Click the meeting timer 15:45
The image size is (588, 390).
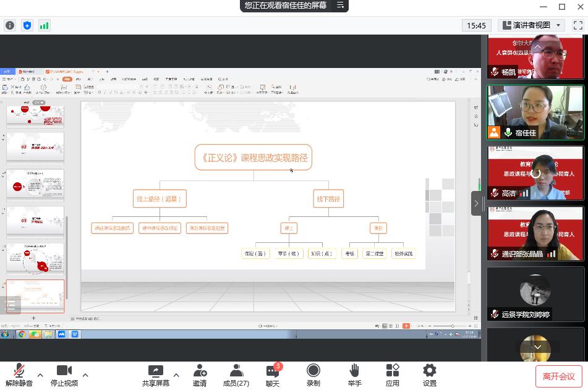point(476,25)
